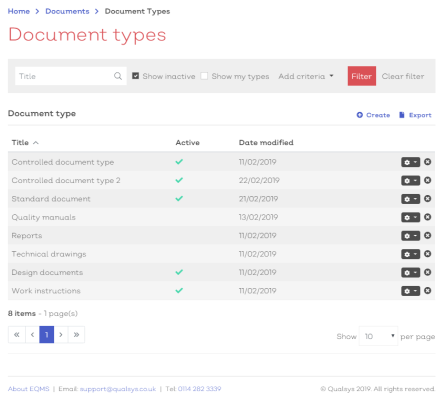Open gear actions menu for Design documents
The height and width of the screenshot is (400, 446).
(x=410, y=272)
